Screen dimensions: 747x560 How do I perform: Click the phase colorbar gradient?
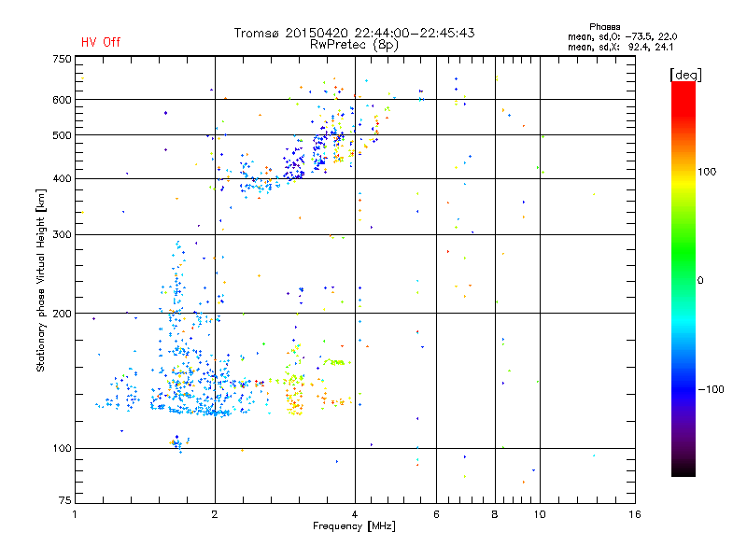(x=684, y=278)
